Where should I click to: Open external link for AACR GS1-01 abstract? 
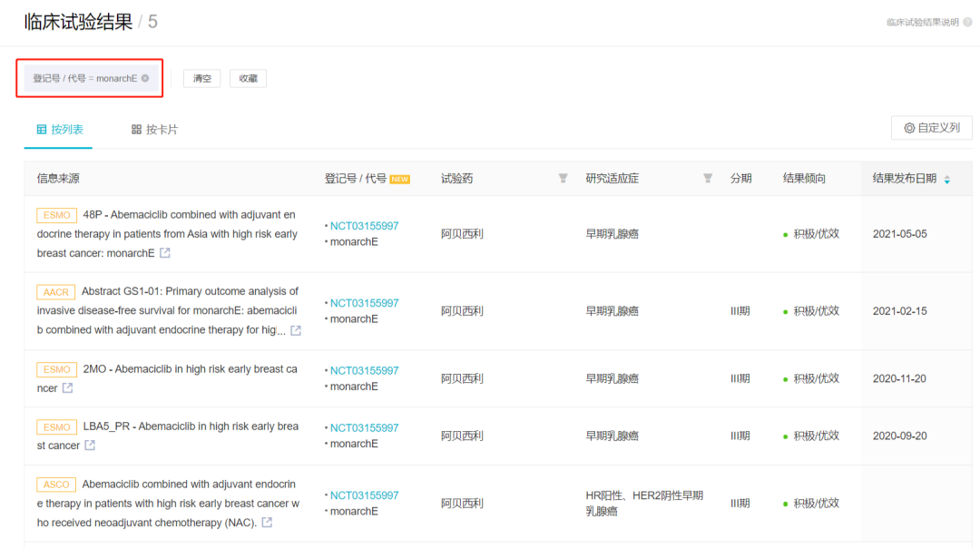[x=296, y=330]
